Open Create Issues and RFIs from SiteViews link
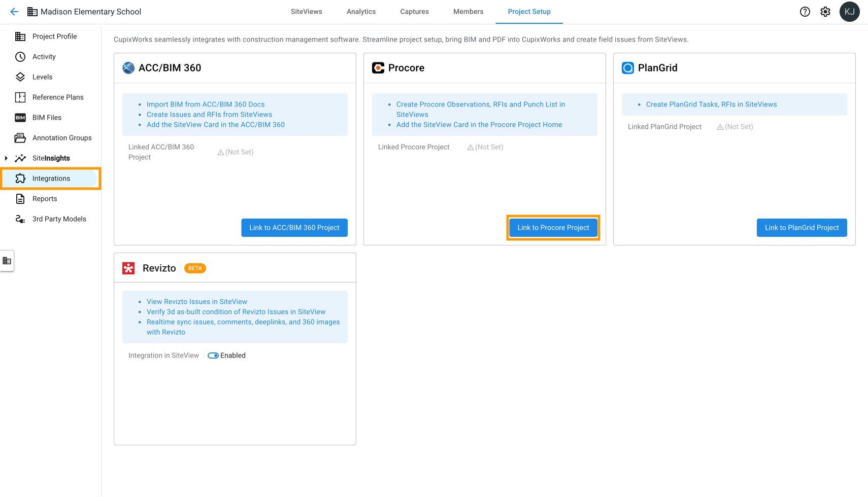This screenshot has height=497, width=868. [x=209, y=115]
